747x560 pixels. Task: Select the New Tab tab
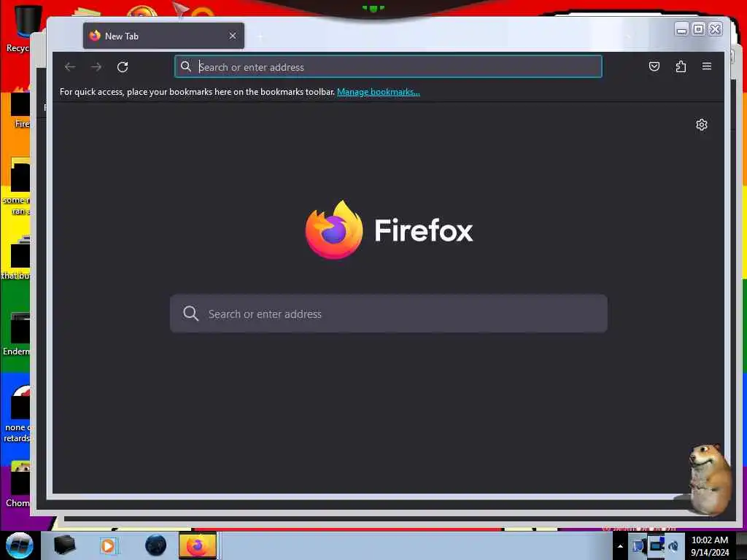pos(163,36)
